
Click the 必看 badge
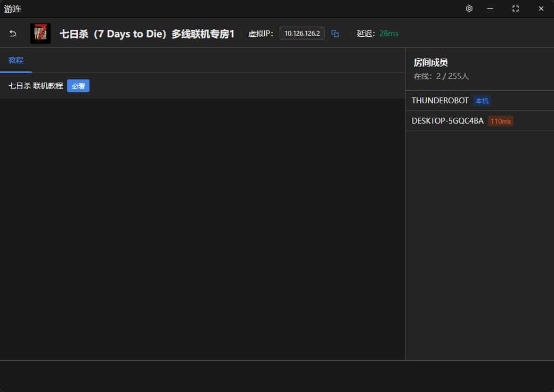(x=78, y=86)
